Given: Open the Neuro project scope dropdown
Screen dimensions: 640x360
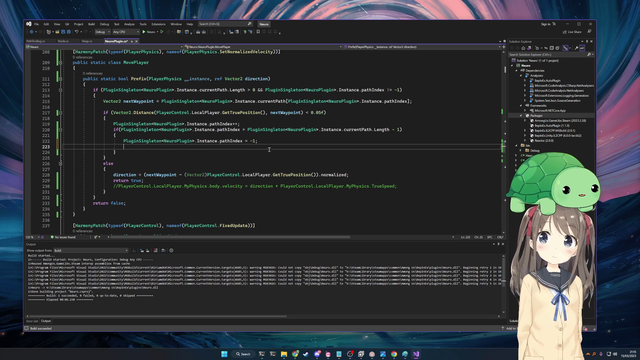Looking at the screenshot, I should coord(104,47).
